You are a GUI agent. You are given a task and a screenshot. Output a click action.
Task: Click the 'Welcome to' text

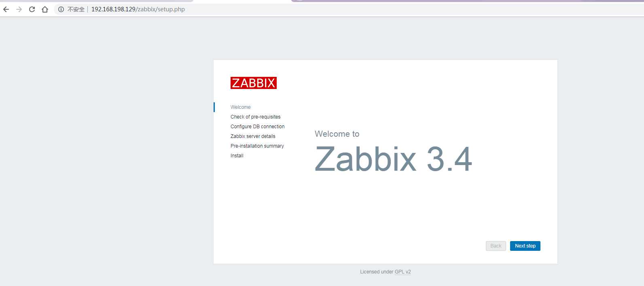pyautogui.click(x=337, y=134)
